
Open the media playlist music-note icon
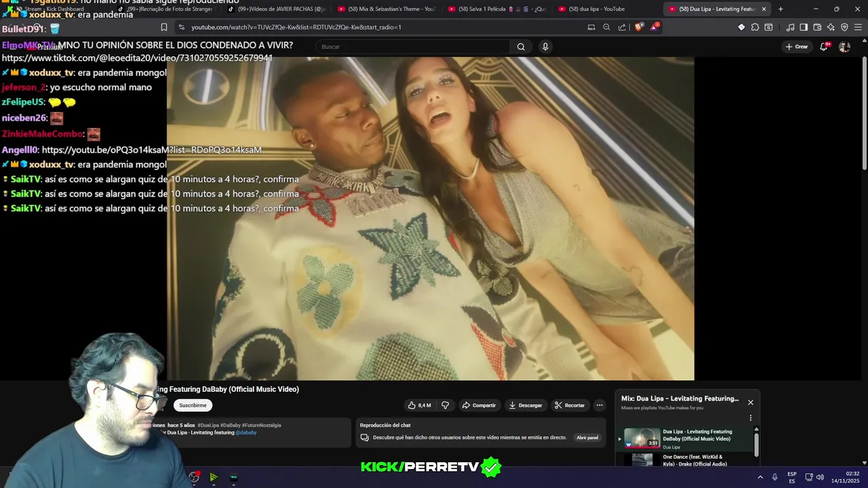[x=790, y=27]
